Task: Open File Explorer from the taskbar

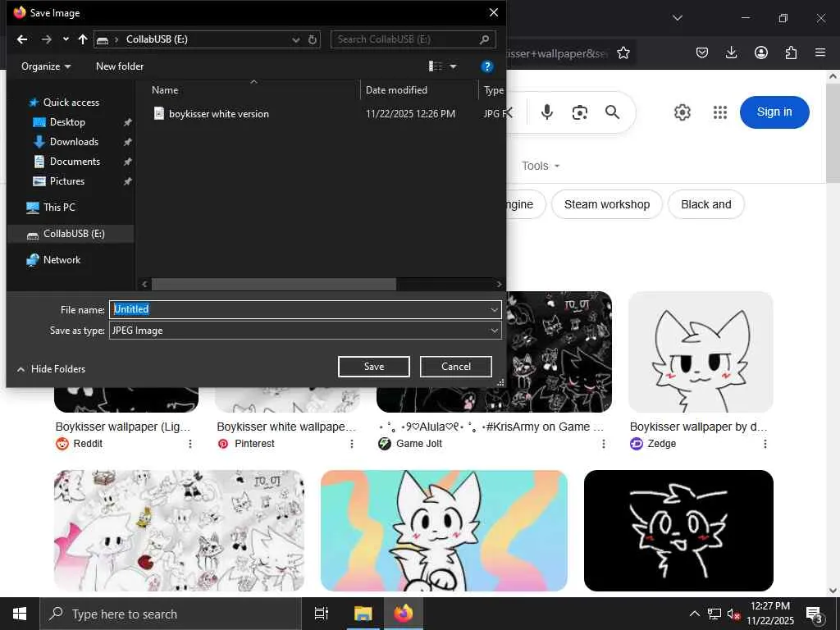Action: 363,614
